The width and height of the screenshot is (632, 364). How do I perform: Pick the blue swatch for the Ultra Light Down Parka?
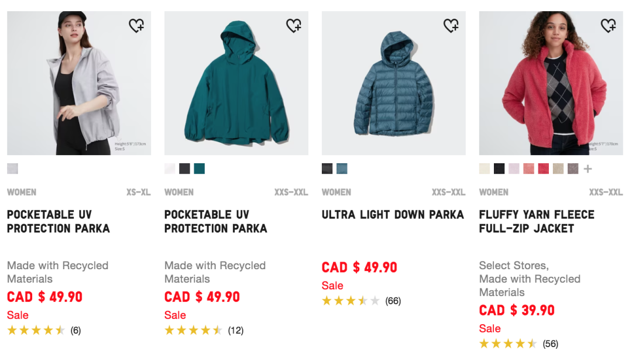coord(342,169)
